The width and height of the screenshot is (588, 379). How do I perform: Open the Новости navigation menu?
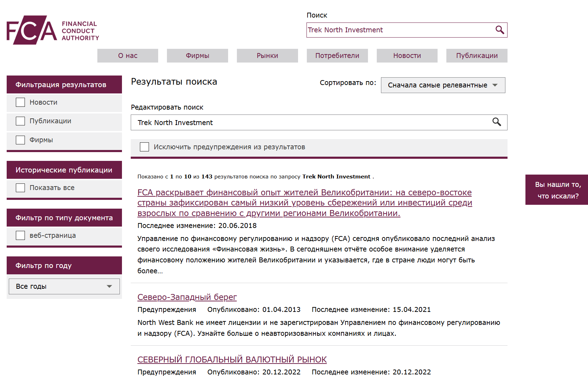[x=407, y=55]
